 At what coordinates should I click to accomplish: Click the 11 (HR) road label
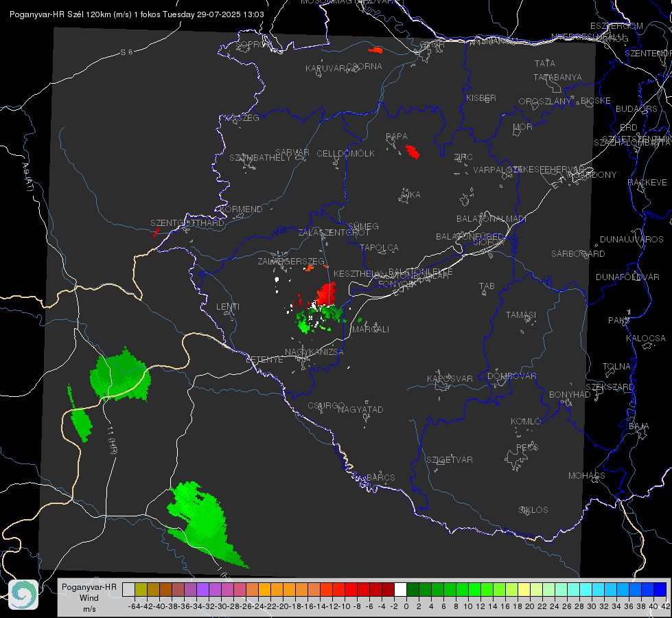pos(112,441)
